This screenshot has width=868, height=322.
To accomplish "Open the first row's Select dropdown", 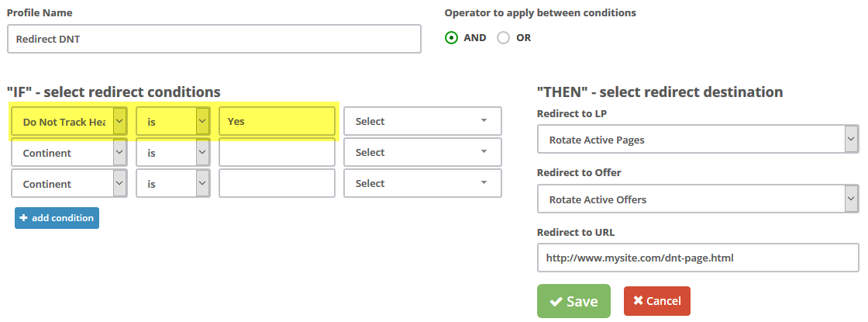I will point(422,121).
